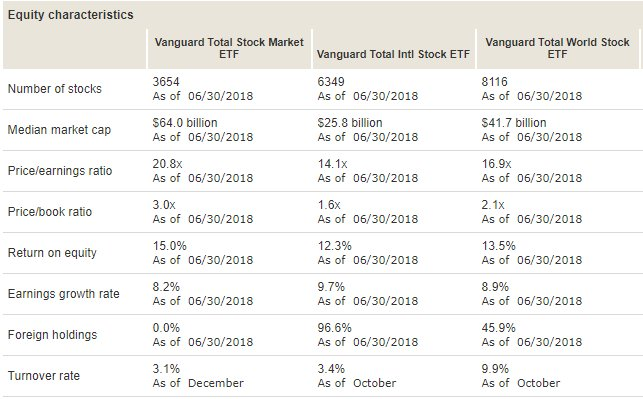Click the 96.6% foreign holdings value
The image size is (643, 399).
(335, 328)
